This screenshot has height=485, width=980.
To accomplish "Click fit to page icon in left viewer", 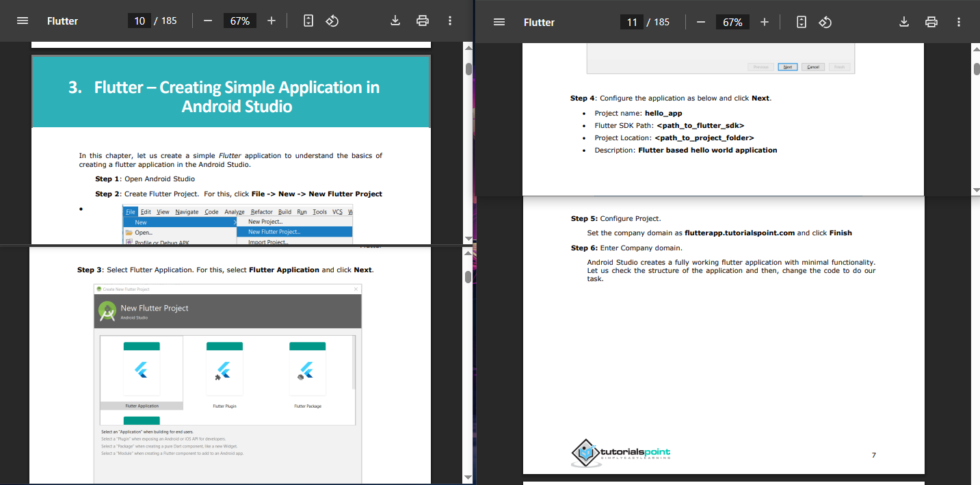I will (x=308, y=21).
